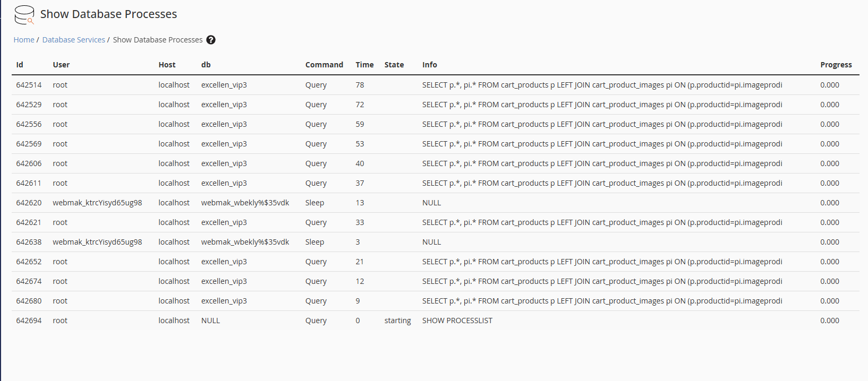Click the Info column header

click(430, 65)
